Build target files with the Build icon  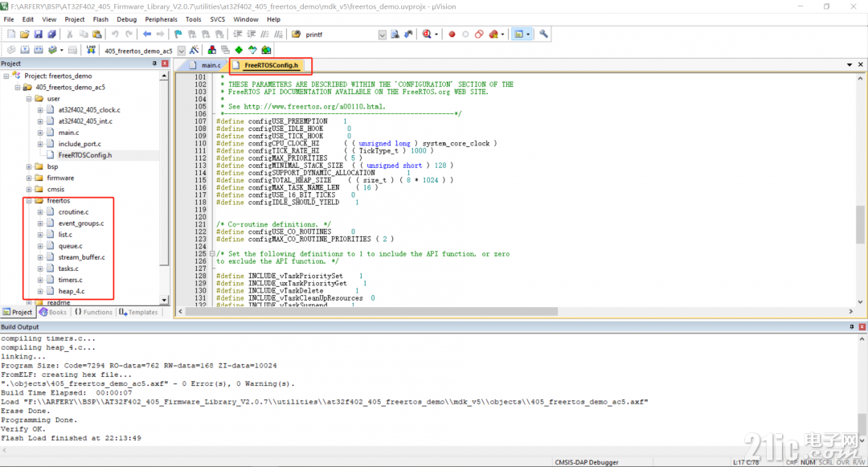25,51
